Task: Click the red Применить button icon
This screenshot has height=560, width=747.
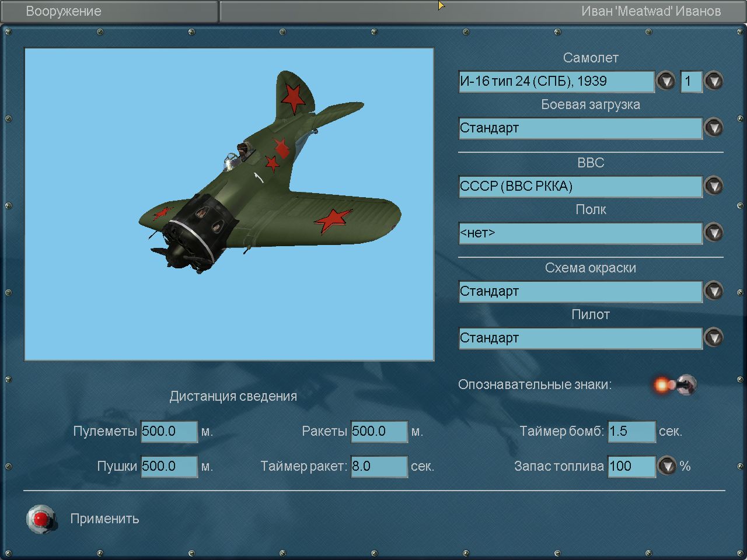Action: [41, 519]
